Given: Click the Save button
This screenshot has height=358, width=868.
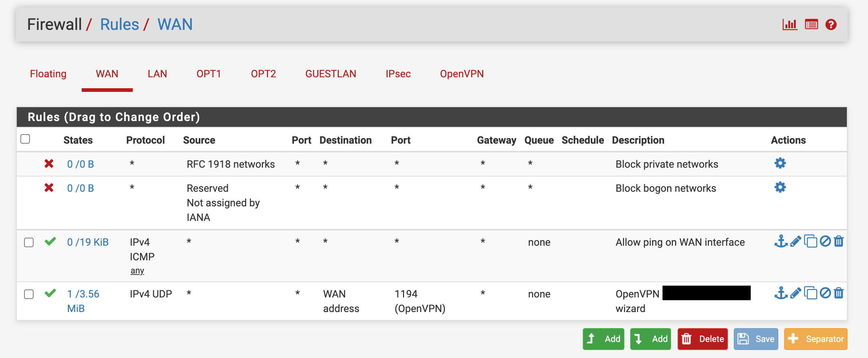Looking at the screenshot, I should point(756,339).
